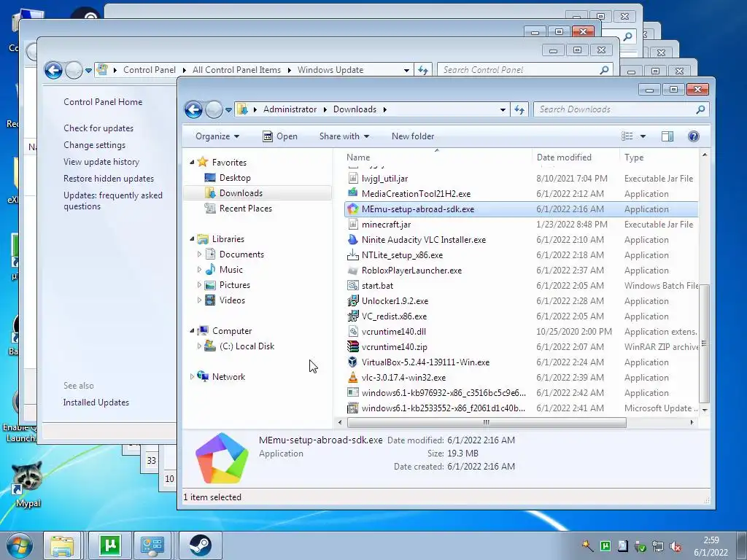Image resolution: width=747 pixels, height=560 pixels.
Task: Click the Updates: frequently asked questions link
Action: (113, 201)
